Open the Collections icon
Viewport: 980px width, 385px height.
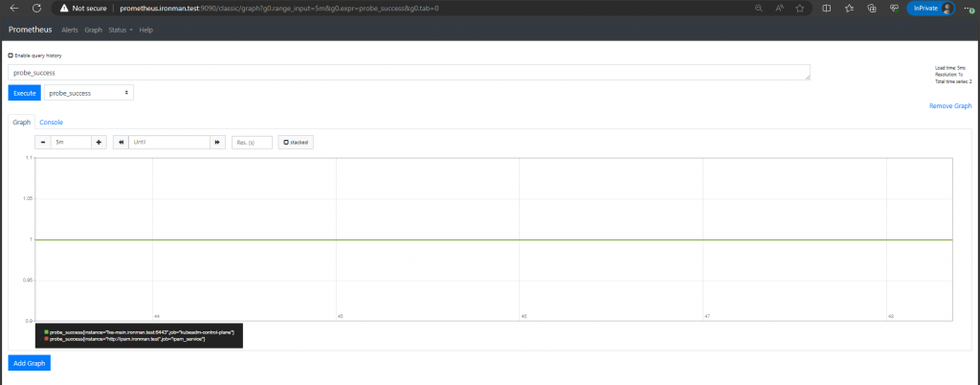(x=872, y=8)
